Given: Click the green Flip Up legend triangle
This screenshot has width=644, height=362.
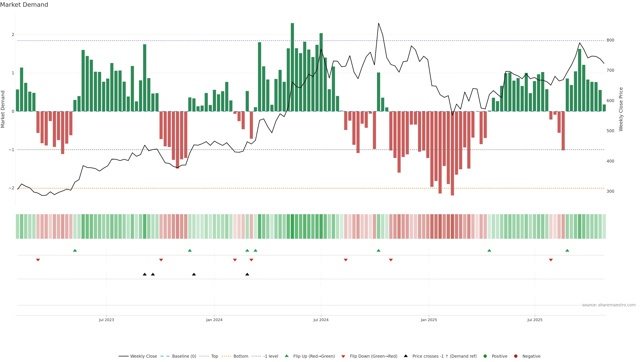Looking at the screenshot, I should click(287, 356).
